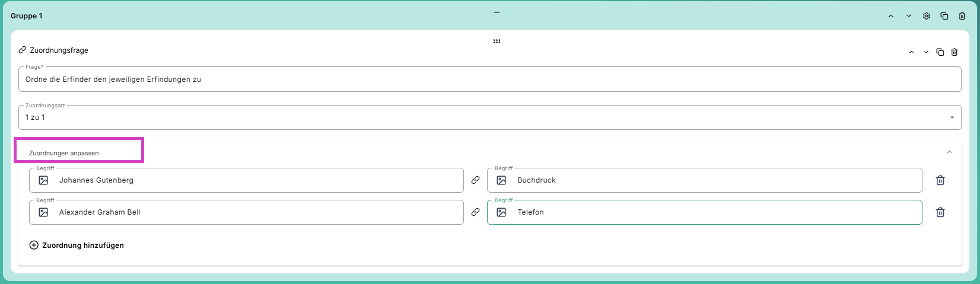Duplicate the Zuordnungsfrage question
Screen dimensions: 980x284
[940, 52]
